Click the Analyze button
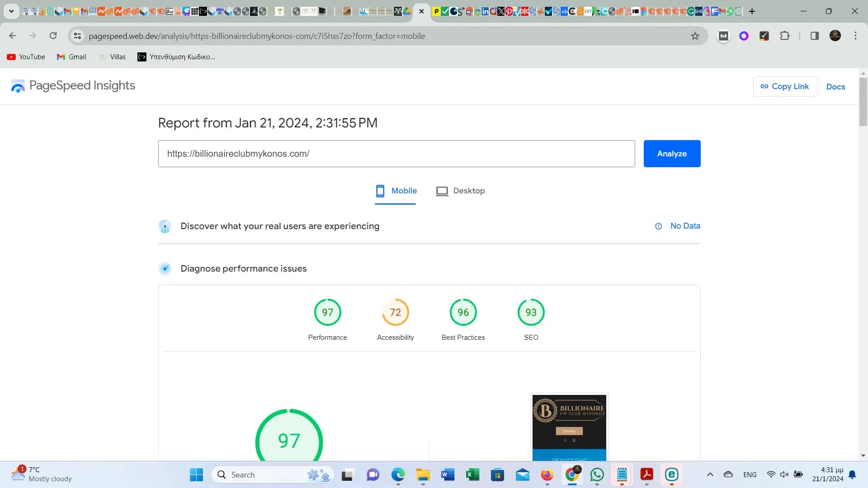 point(672,153)
